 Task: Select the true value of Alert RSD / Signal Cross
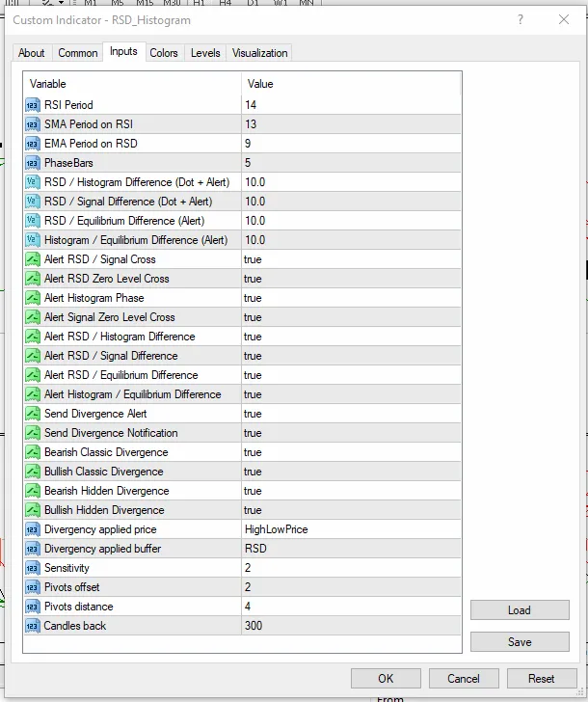[253, 259]
